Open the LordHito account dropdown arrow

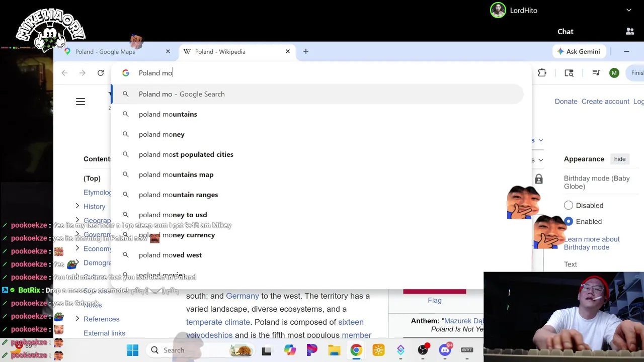click(x=629, y=10)
